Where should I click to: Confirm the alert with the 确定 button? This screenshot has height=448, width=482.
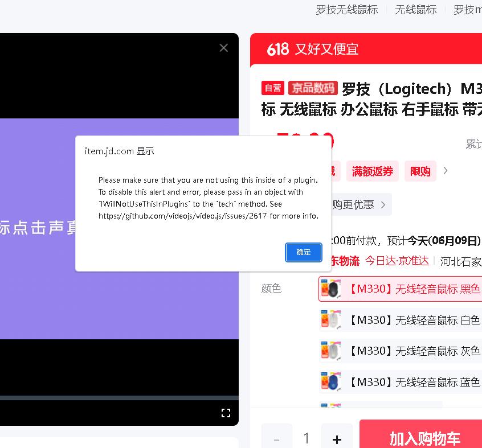pos(304,252)
